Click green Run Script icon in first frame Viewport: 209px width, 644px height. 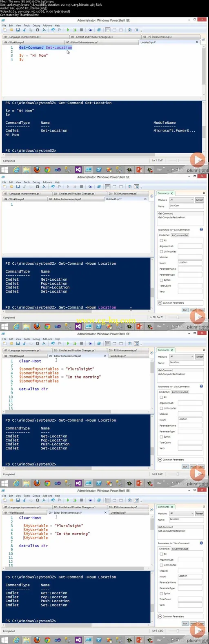pyautogui.click(x=68, y=30)
